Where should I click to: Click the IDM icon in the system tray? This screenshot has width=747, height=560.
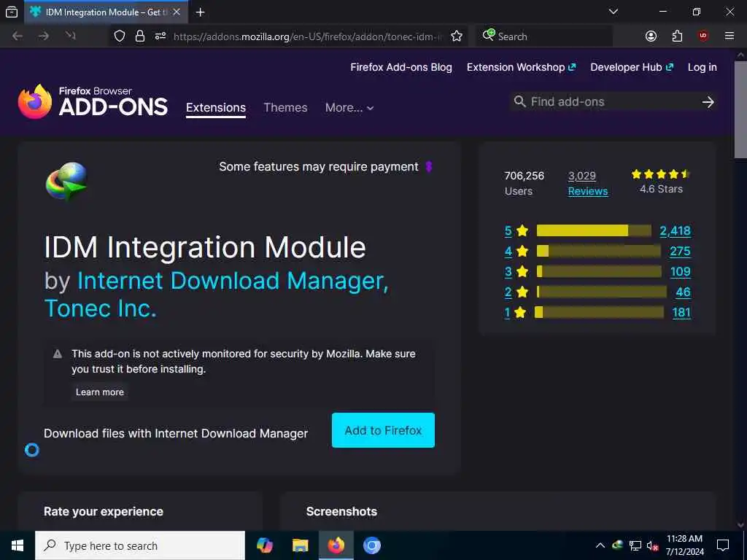click(617, 545)
